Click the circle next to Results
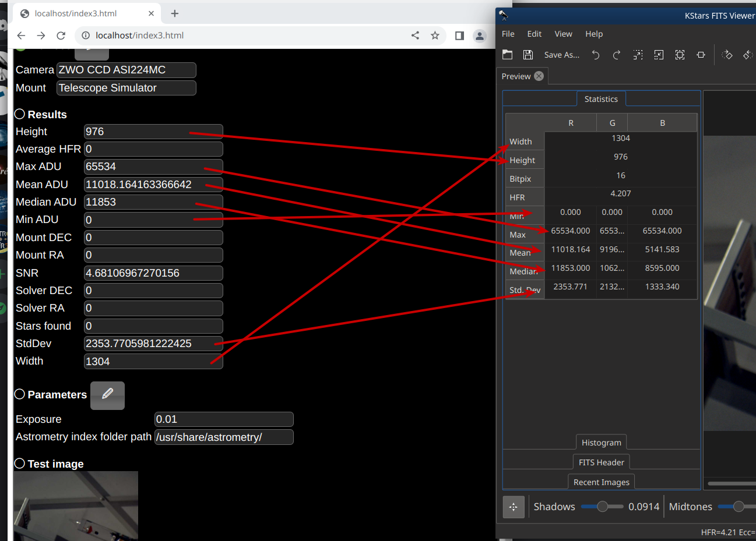The width and height of the screenshot is (756, 541). [x=20, y=114]
